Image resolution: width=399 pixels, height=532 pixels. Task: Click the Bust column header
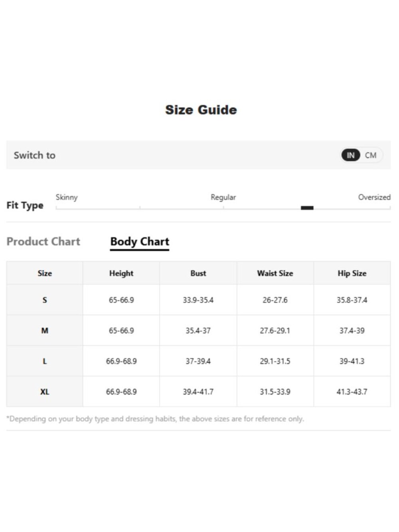[198, 273]
